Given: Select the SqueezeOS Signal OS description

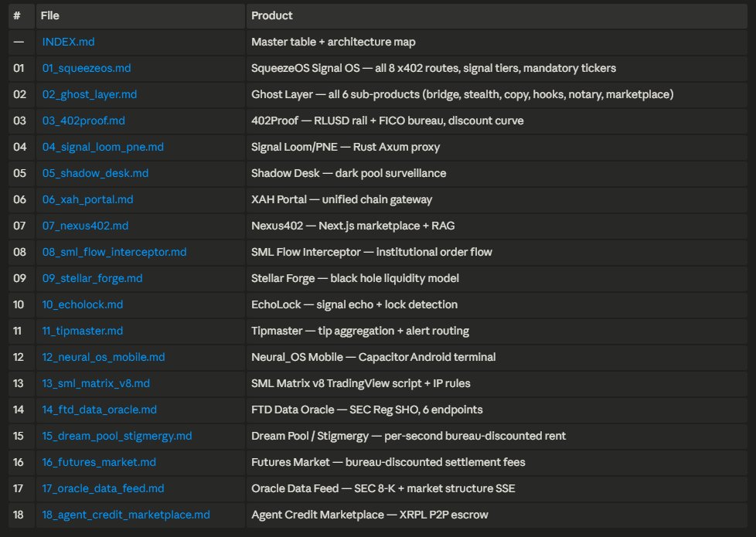Looking at the screenshot, I should click(x=434, y=68).
